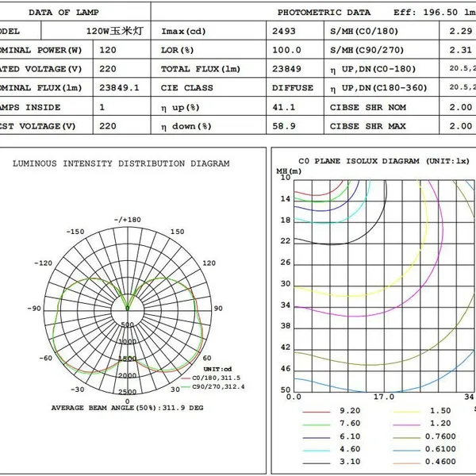Click the isolux legend value 9.20

coord(350,411)
